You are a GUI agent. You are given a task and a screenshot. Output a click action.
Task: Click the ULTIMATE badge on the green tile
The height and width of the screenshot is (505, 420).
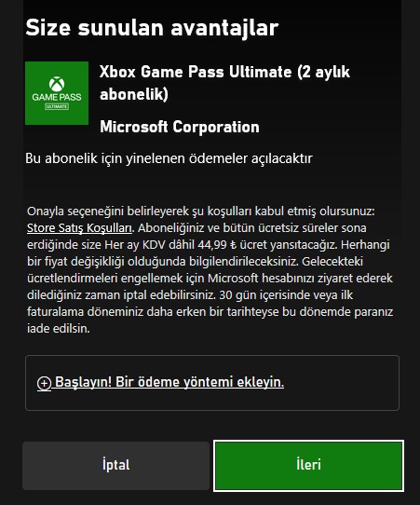point(57,106)
